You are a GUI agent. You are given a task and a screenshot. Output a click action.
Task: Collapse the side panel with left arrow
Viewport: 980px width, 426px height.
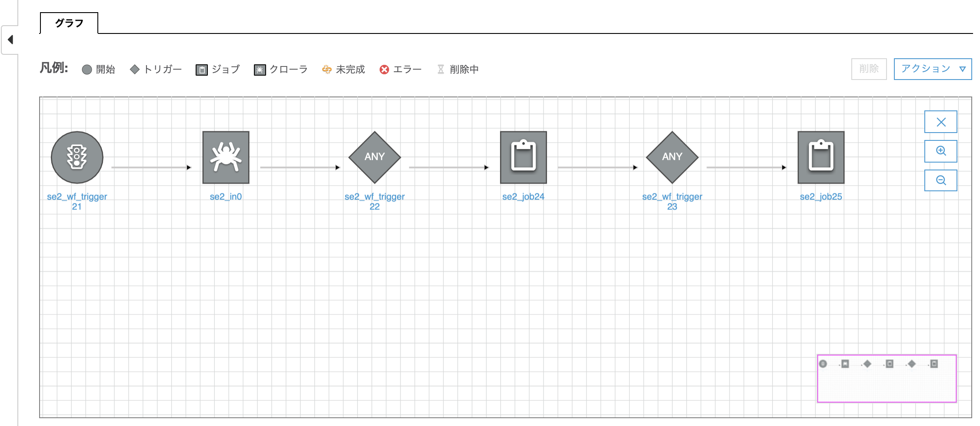click(x=10, y=40)
